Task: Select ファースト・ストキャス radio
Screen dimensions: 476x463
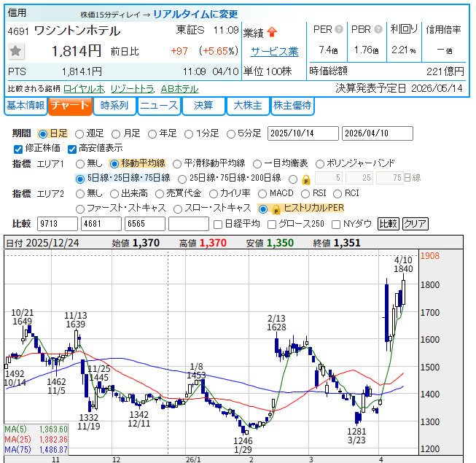Action: (x=80, y=209)
